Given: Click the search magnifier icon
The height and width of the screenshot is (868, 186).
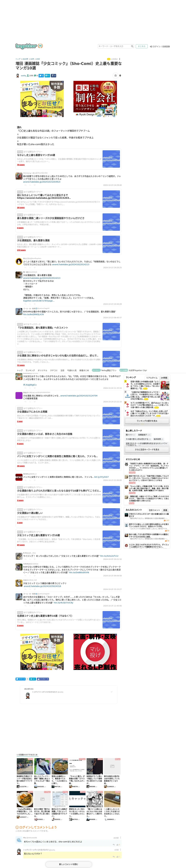Looking at the screenshot, I should (132, 46).
